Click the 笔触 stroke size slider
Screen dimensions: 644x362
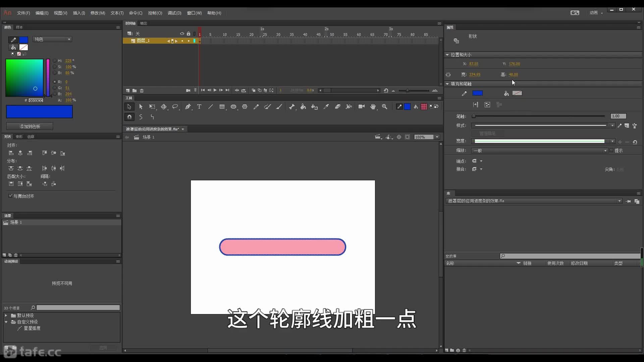coord(539,116)
